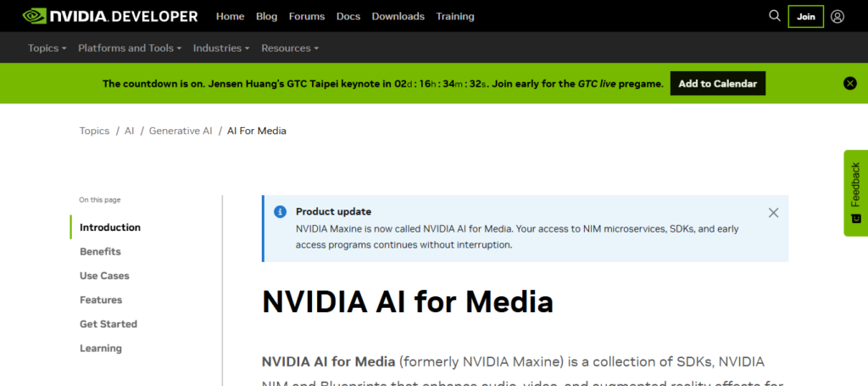
Task: Click the NVIDIA Developer logo
Action: tap(110, 16)
